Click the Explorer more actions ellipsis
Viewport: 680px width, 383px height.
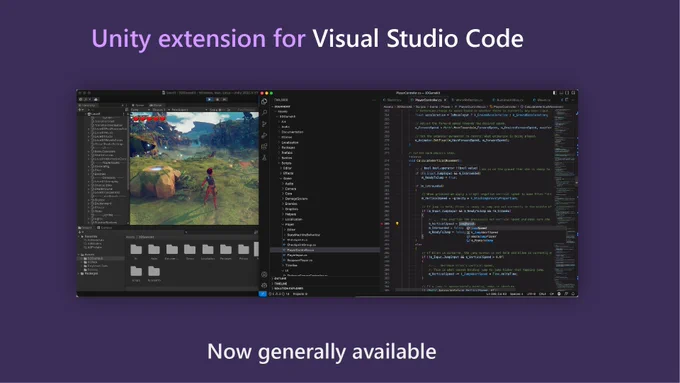[x=374, y=100]
